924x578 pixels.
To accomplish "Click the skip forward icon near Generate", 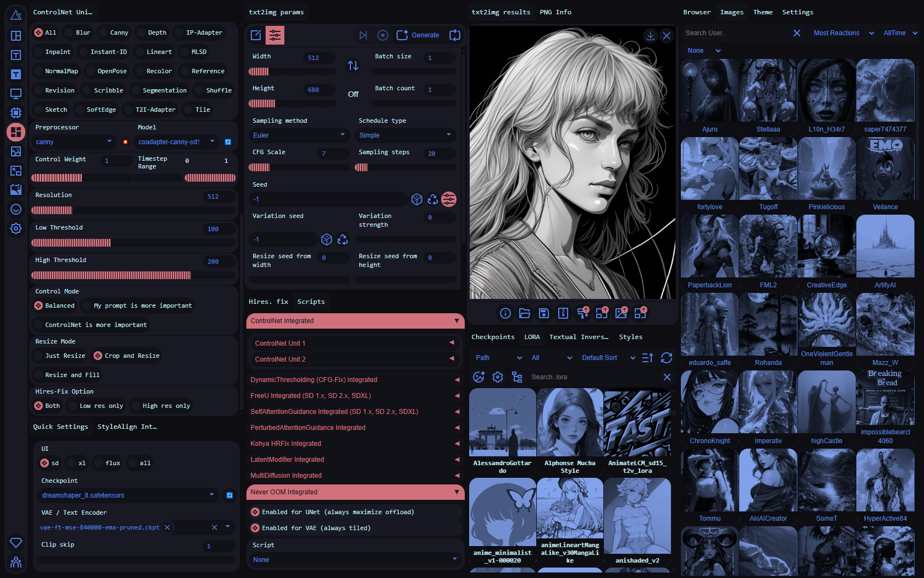I will (x=363, y=35).
